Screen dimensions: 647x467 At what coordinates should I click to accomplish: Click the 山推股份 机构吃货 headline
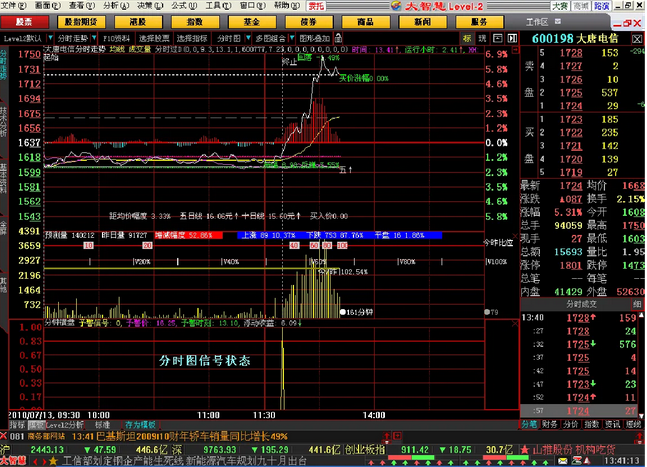(573, 449)
